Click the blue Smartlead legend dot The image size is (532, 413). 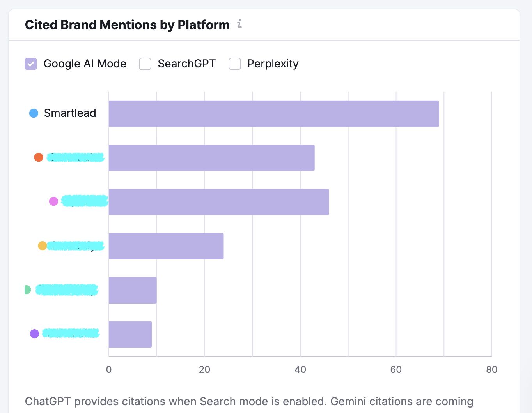[x=34, y=113]
